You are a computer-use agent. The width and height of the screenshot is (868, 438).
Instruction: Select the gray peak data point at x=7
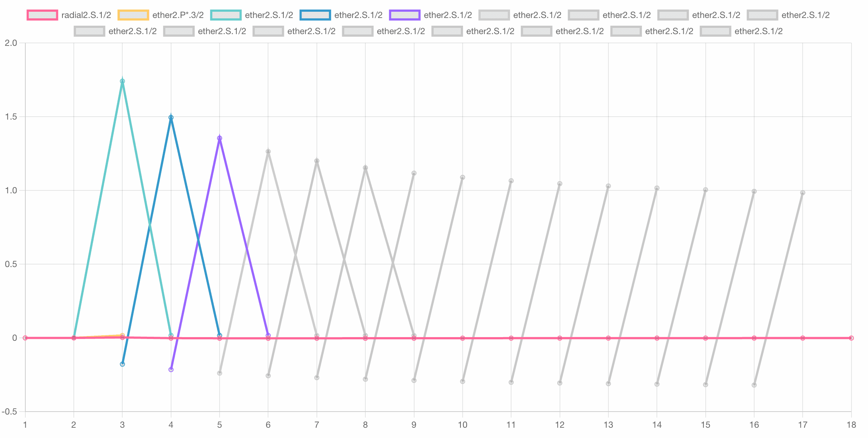(x=317, y=161)
